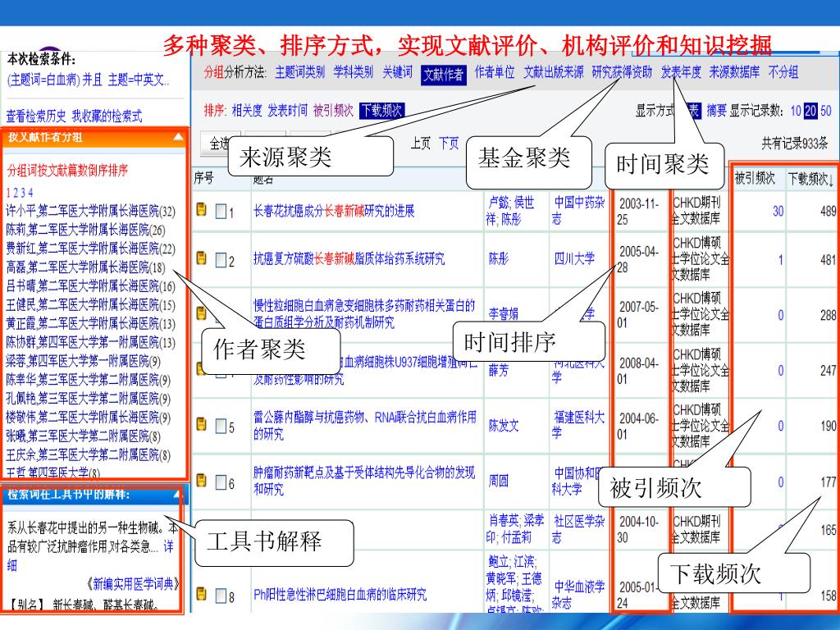Collapse the 检索词在工具书中的解释 panel
840x630 pixels.
[177, 495]
